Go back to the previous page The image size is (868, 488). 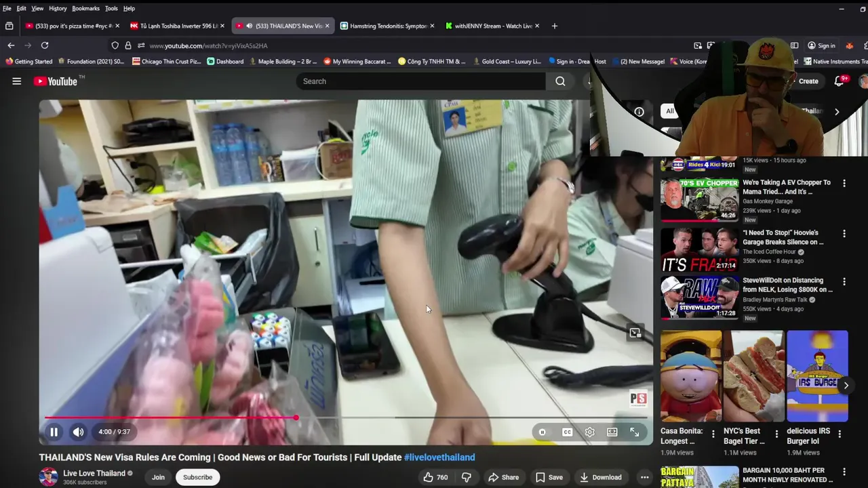(11, 45)
